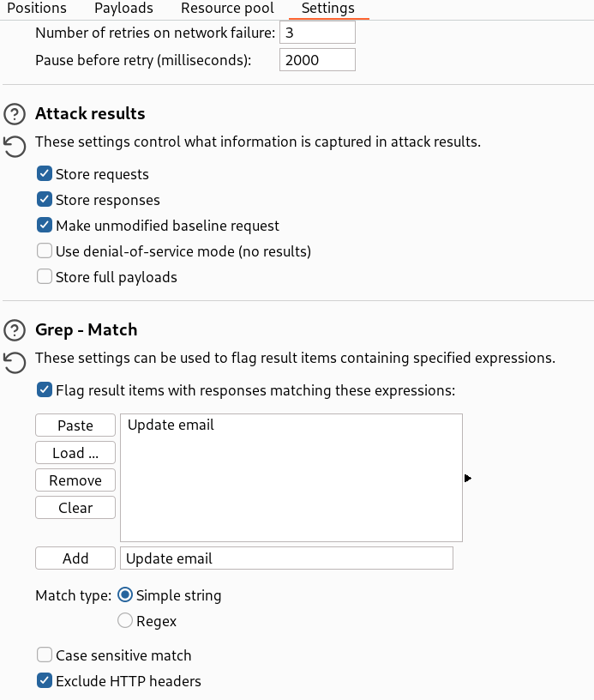The width and height of the screenshot is (594, 700).
Task: Click Add to insert the expression
Action: [x=75, y=558]
